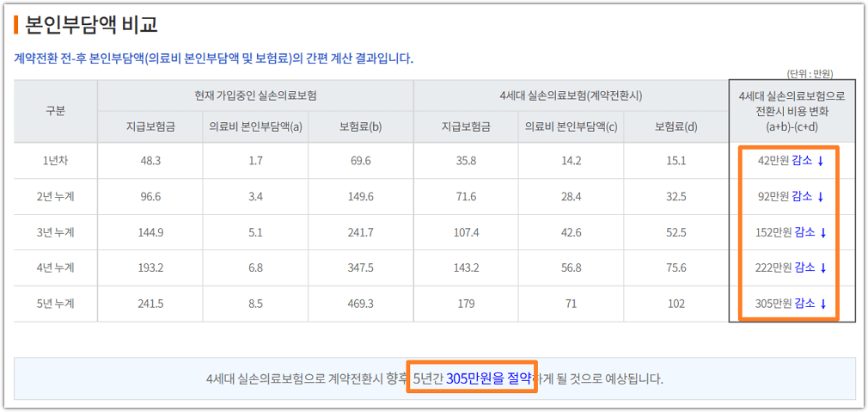The image size is (868, 412).
Task: Click the '보험료(d)' column header
Action: (675, 126)
